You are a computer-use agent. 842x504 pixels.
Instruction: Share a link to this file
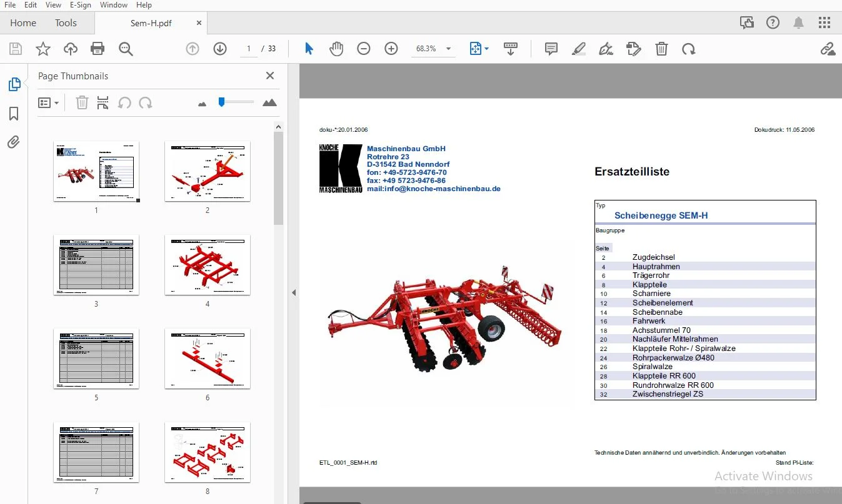[x=828, y=49]
